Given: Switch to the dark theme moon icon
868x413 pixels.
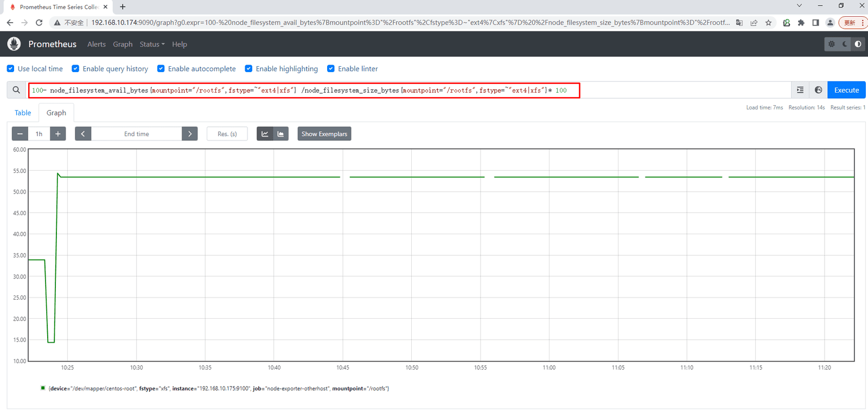Looking at the screenshot, I should (845, 44).
